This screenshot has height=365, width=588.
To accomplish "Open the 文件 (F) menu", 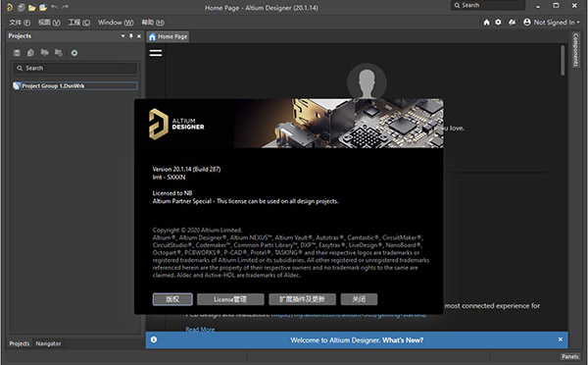I will [x=20, y=23].
